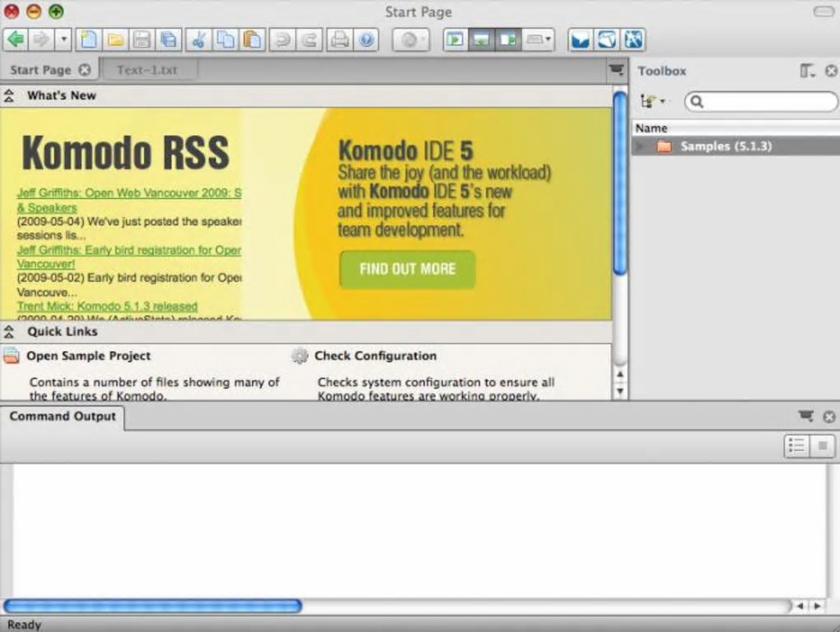Collapse the Quick Links section
The image size is (840, 632).
(8, 332)
